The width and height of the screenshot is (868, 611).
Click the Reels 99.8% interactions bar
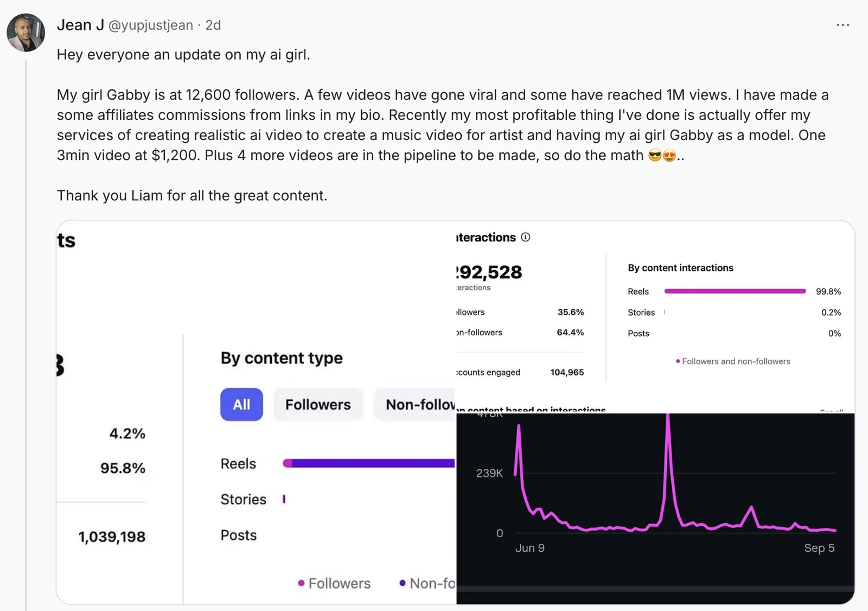tap(735, 291)
